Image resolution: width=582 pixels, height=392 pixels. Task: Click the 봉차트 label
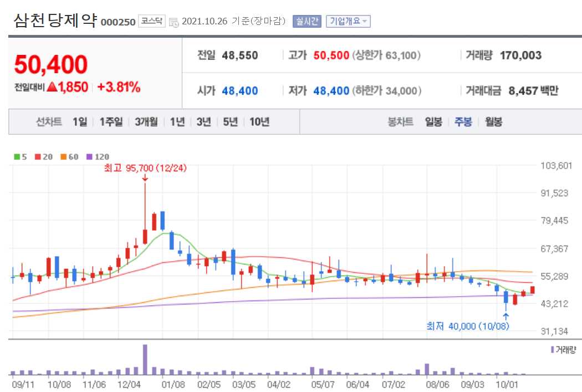point(401,122)
